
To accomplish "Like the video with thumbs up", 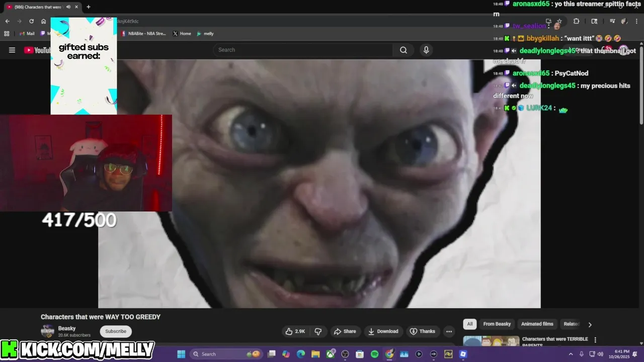I will (x=295, y=331).
